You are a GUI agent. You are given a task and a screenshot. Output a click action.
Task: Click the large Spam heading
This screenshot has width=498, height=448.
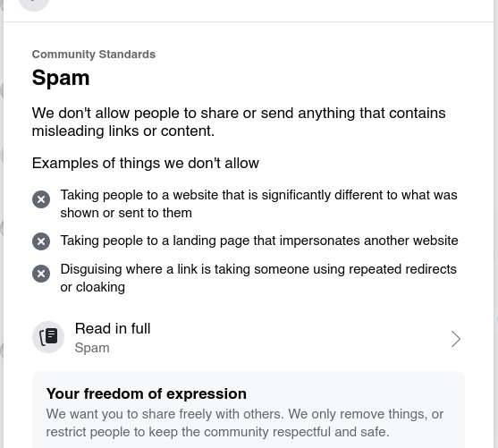coord(61,78)
